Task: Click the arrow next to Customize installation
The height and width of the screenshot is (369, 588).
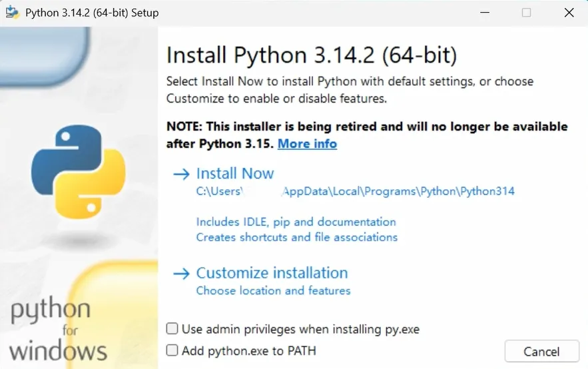Action: 181,273
